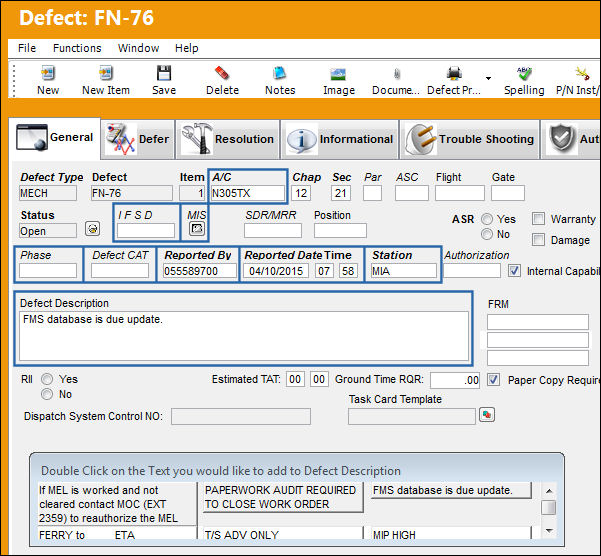Open the File menu
Screen dimensions: 601x556
pyautogui.click(x=27, y=48)
